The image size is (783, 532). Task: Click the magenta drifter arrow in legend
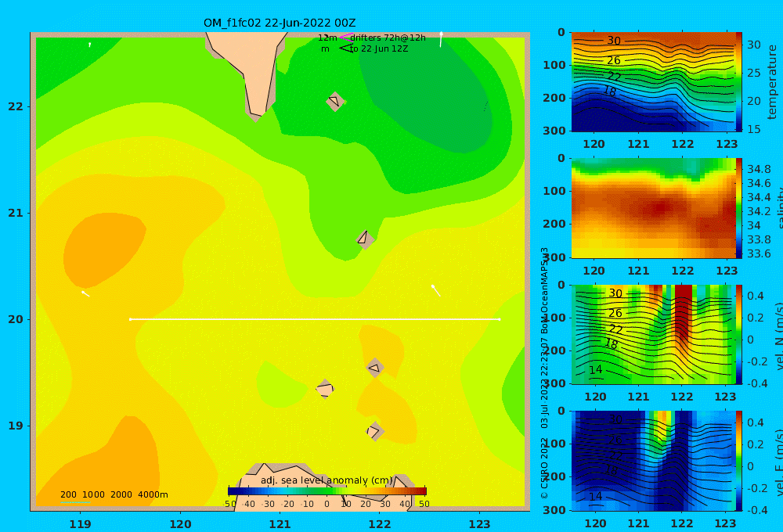345,38
